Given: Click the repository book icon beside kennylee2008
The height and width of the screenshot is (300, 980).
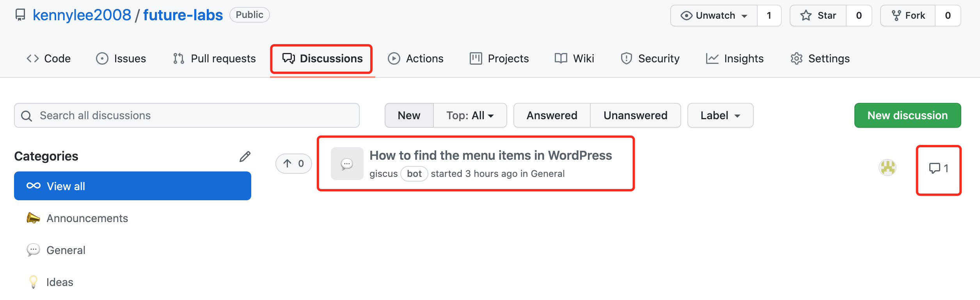Looking at the screenshot, I should click(x=20, y=15).
